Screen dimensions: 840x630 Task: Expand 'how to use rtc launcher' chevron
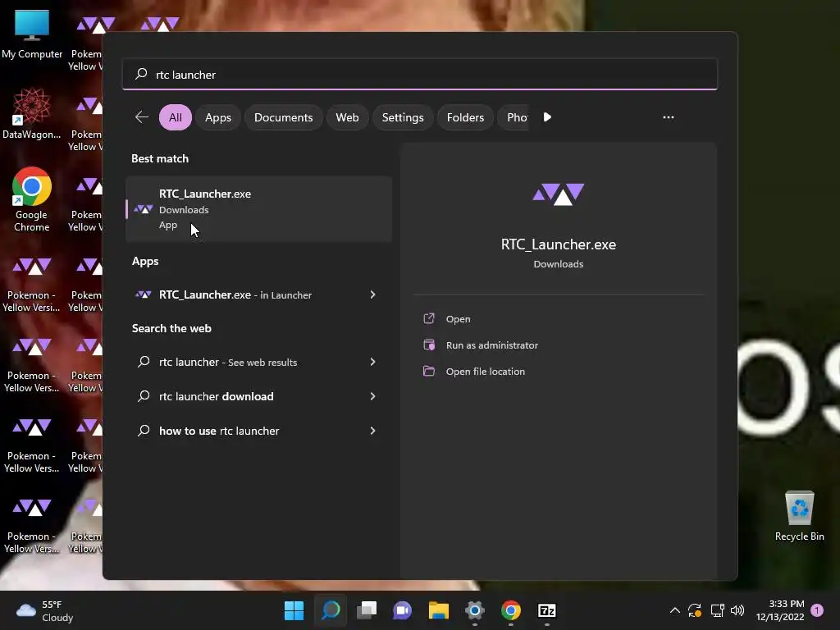(373, 431)
